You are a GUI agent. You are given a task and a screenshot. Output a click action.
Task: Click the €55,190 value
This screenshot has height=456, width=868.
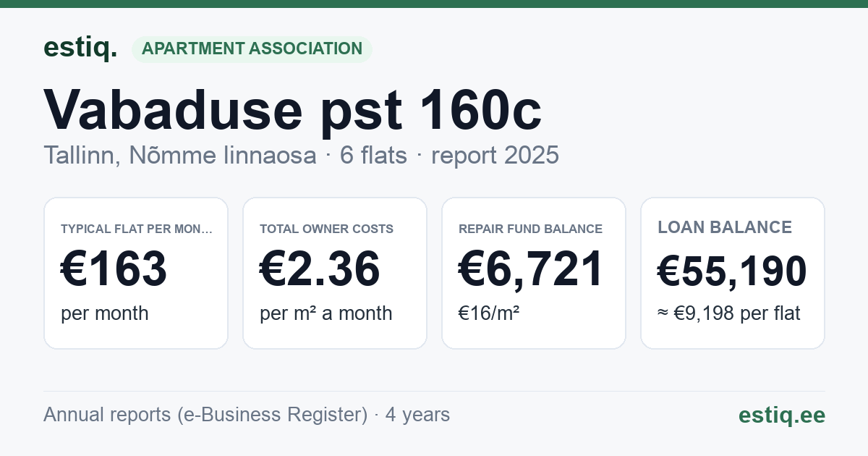coord(733,272)
